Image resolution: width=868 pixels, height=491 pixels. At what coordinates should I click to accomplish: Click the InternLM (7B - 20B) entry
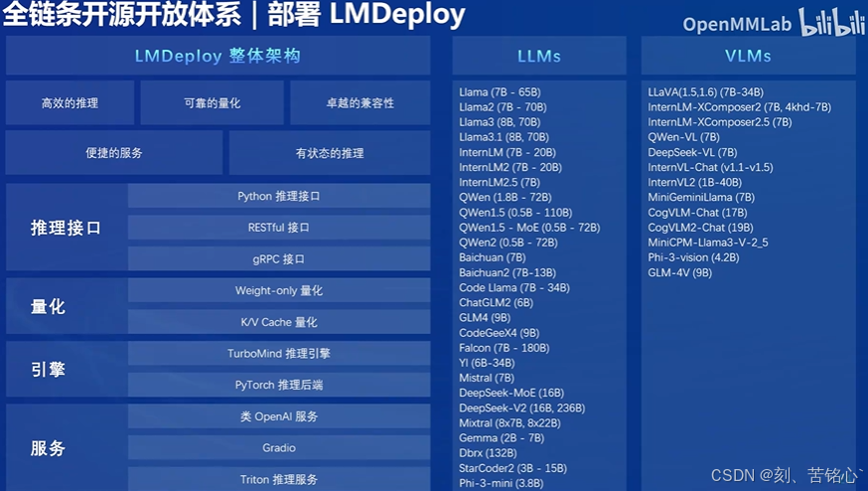507,152
